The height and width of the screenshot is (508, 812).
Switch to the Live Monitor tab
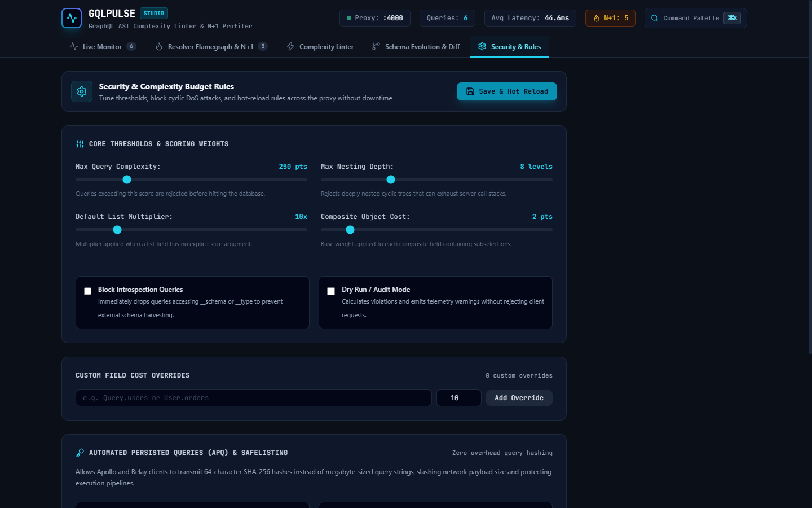coord(103,46)
